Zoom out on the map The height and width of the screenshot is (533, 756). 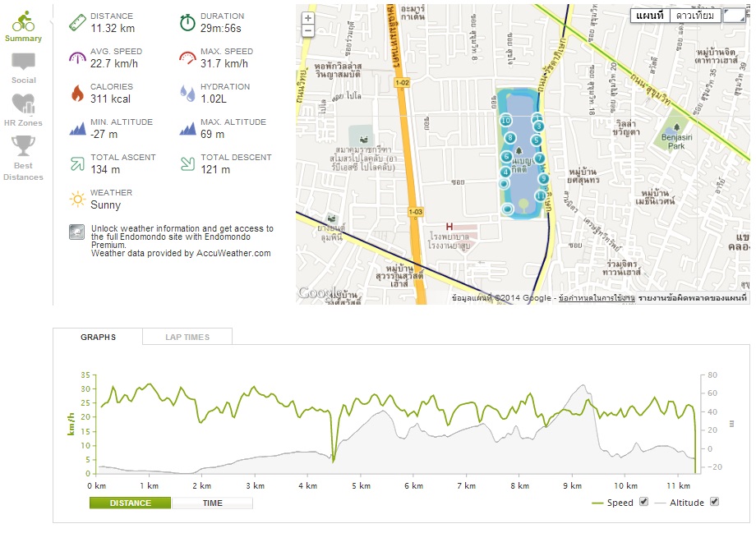pyautogui.click(x=308, y=31)
